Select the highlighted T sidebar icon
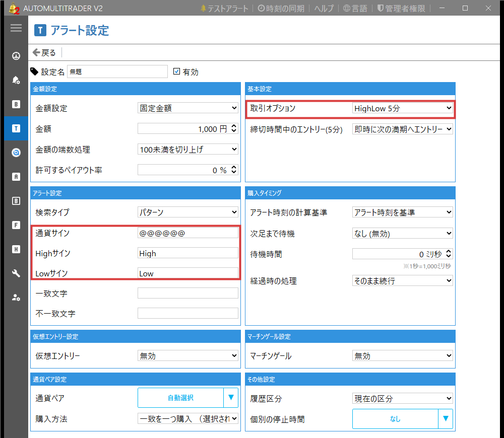This screenshot has height=438, width=504. (x=16, y=128)
